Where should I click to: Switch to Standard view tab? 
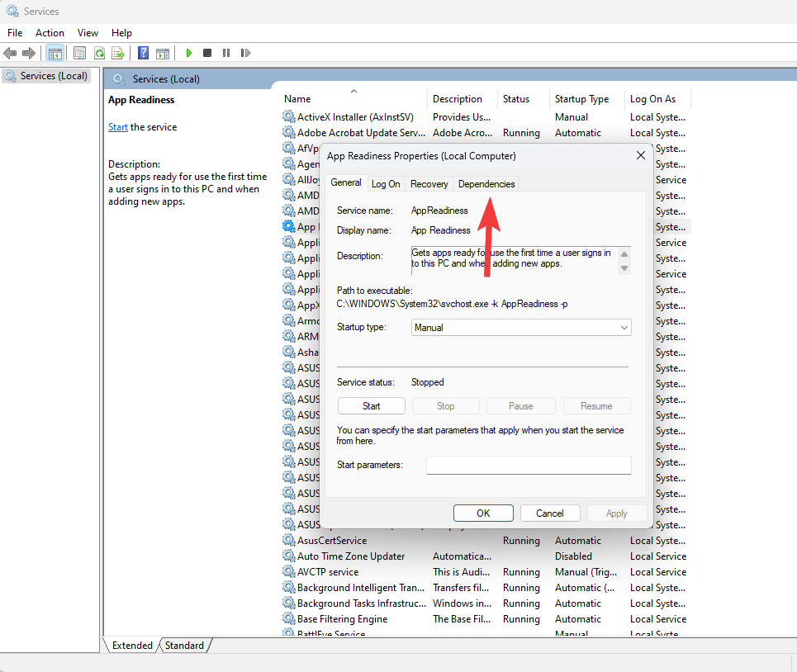(x=184, y=646)
